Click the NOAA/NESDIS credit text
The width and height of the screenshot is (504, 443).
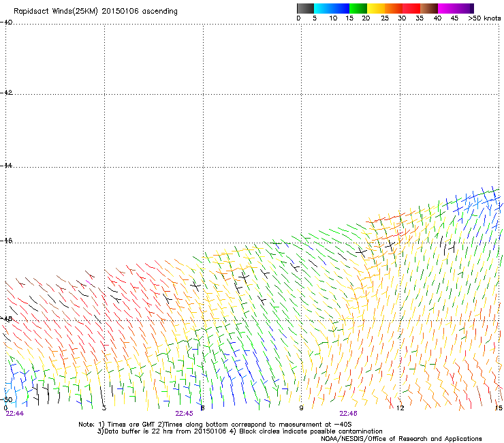[x=401, y=439]
